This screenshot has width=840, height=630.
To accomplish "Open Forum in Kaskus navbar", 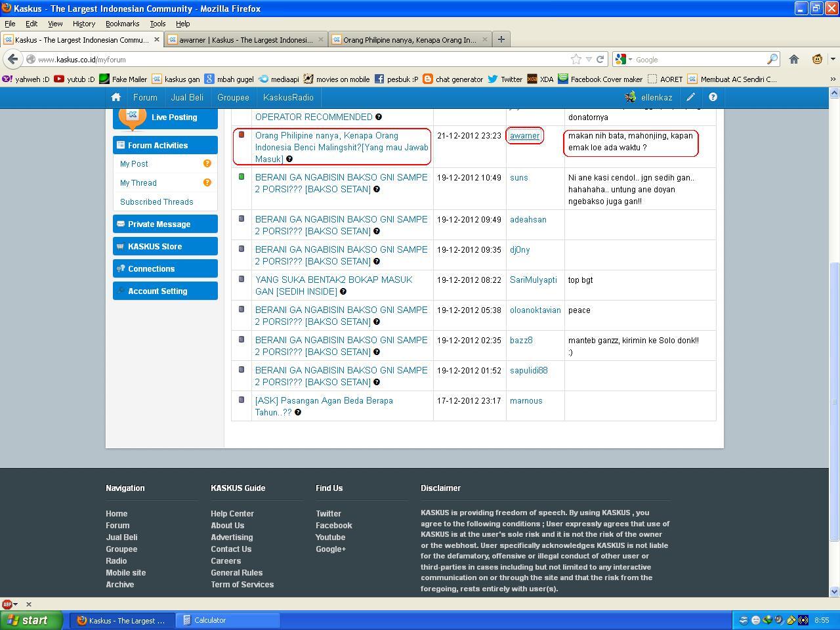I will pyautogui.click(x=145, y=97).
